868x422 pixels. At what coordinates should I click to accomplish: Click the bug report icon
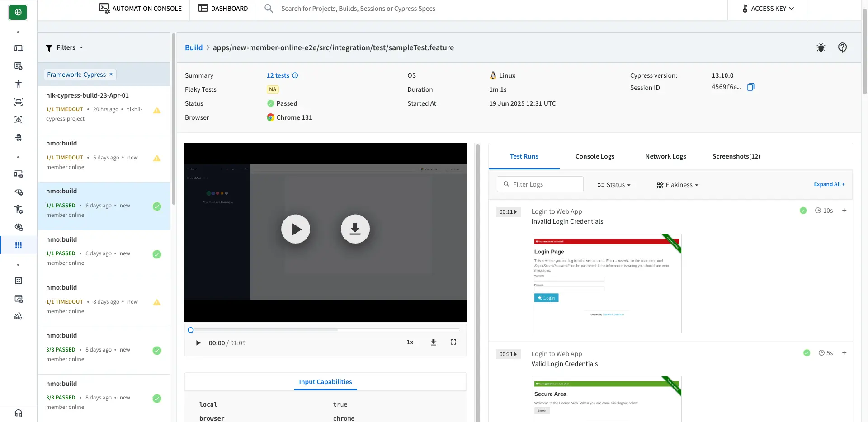click(821, 47)
